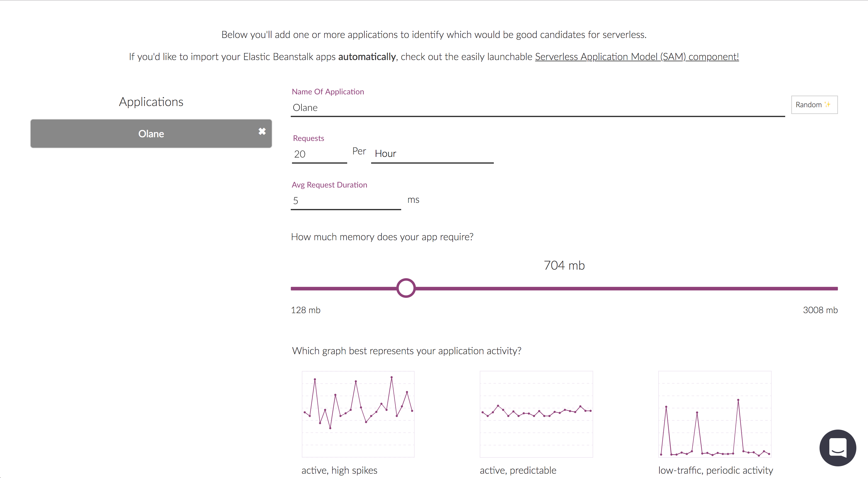The image size is (868, 478).
Task: Select the active, predictable graph
Action: tap(536, 414)
